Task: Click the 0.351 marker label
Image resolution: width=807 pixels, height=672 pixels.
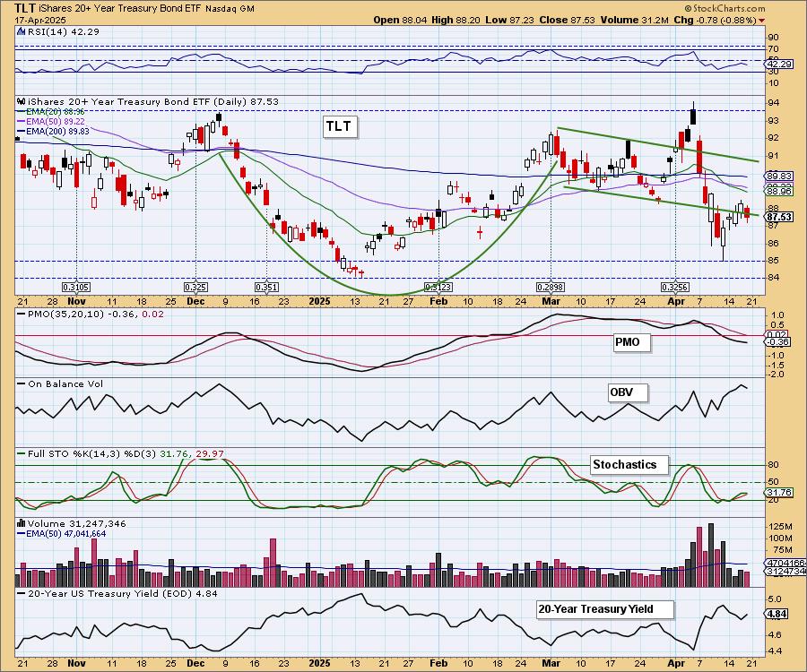Action: pyautogui.click(x=266, y=287)
